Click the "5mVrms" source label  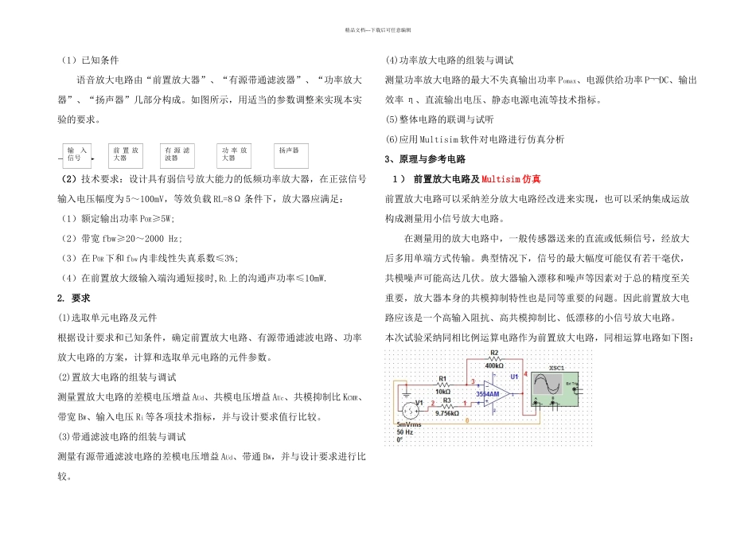pos(409,424)
